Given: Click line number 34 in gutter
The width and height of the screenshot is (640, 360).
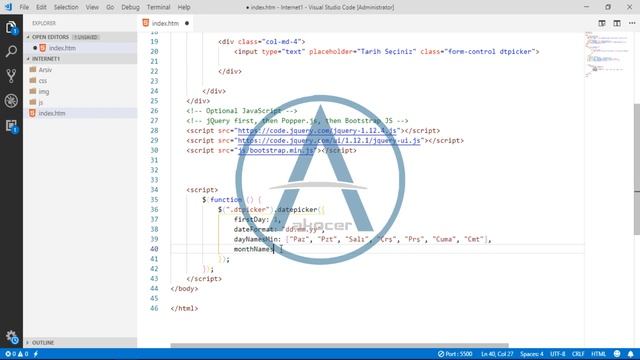Looking at the screenshot, I should pos(154,190).
